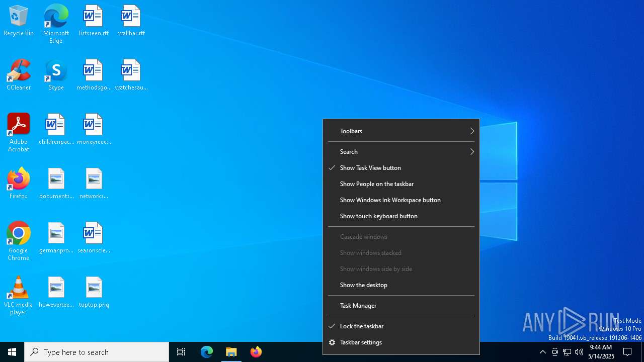Enable Show Windows Ink Workspace button
Screen dimensions: 644x362
point(401,200)
